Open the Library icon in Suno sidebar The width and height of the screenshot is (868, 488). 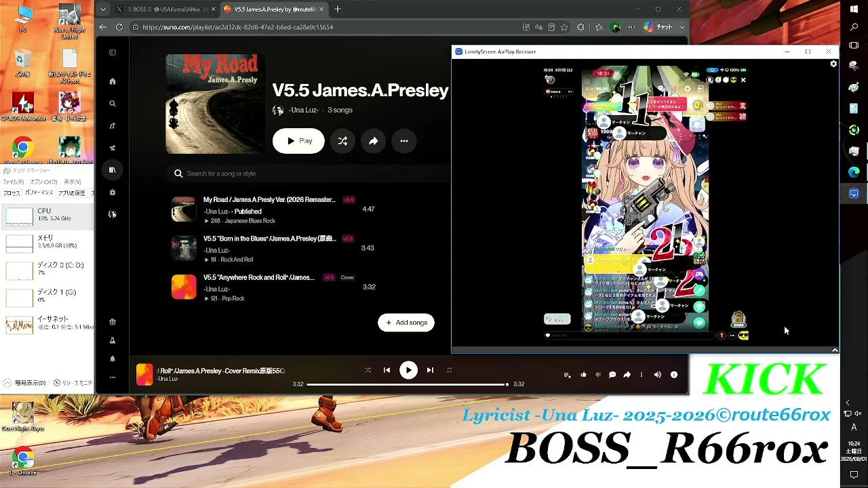tap(113, 170)
